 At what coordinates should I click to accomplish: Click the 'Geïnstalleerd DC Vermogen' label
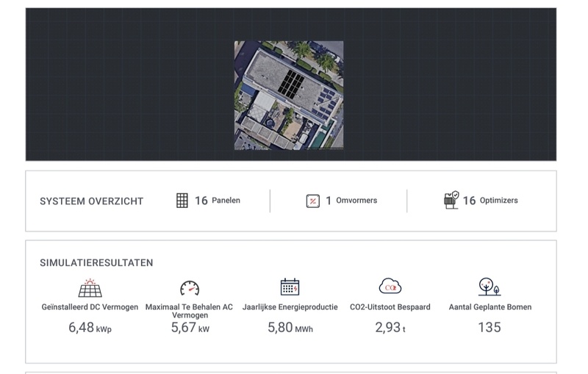pyautogui.click(x=90, y=307)
